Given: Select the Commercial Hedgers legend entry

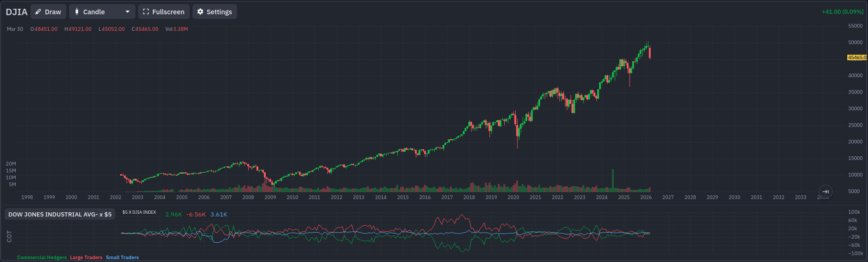Looking at the screenshot, I should pos(42,257).
